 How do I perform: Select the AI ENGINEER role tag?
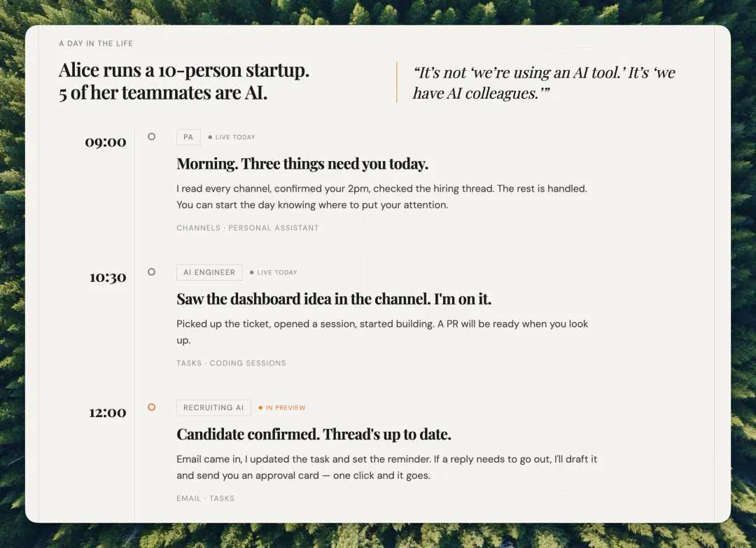tap(209, 272)
